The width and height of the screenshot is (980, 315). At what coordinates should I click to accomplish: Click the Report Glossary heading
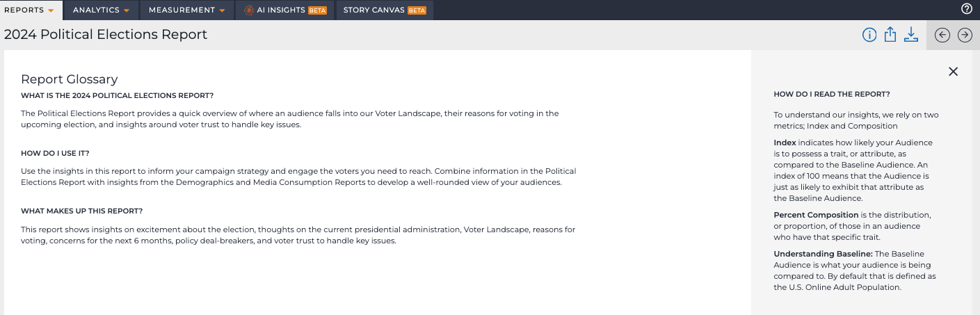pyautogui.click(x=70, y=79)
